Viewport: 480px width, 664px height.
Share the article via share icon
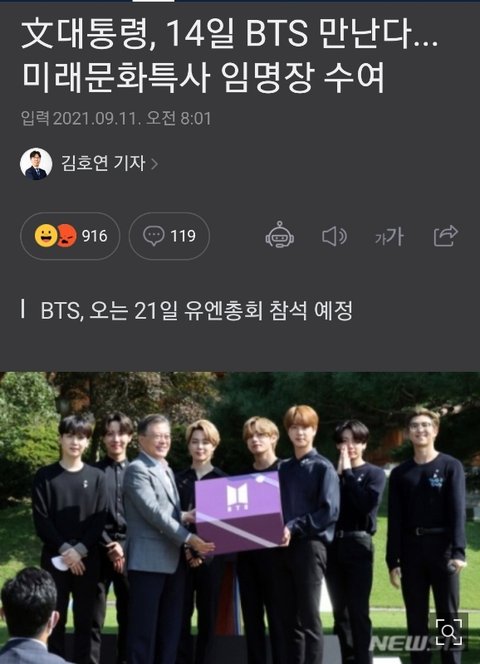point(446,235)
